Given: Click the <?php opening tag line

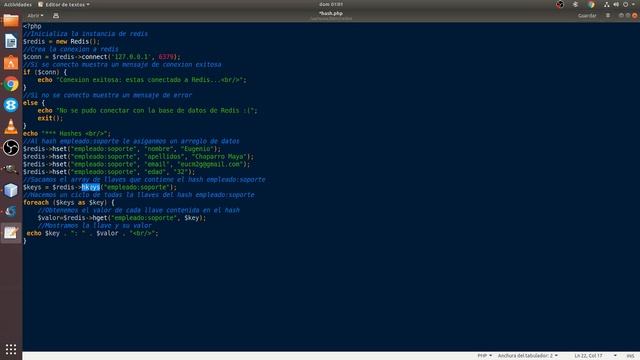Looking at the screenshot, I should click(x=32, y=26).
